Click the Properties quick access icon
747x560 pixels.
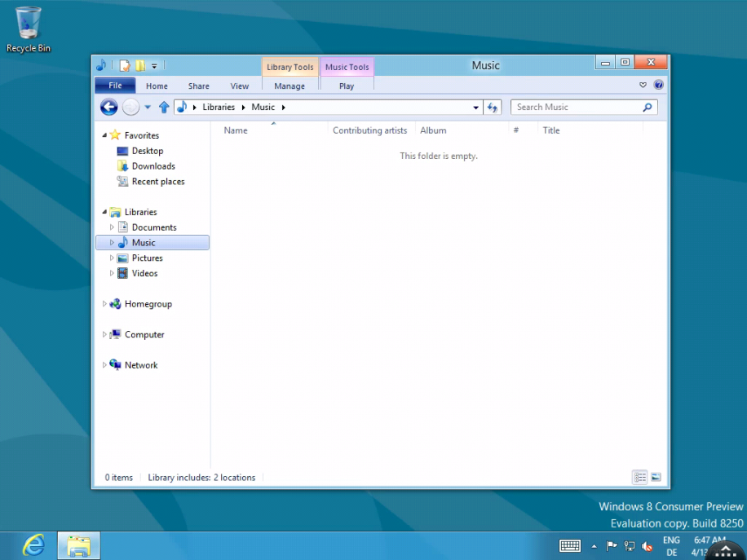[x=124, y=66]
